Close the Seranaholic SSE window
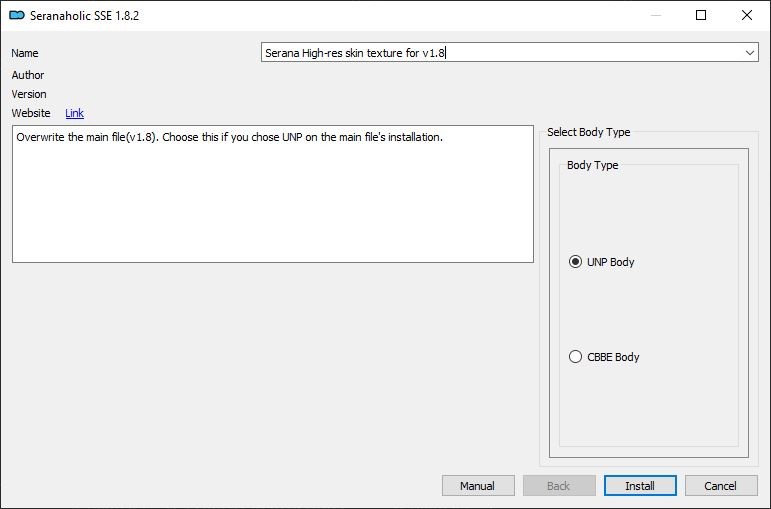The image size is (771, 509). (747, 15)
